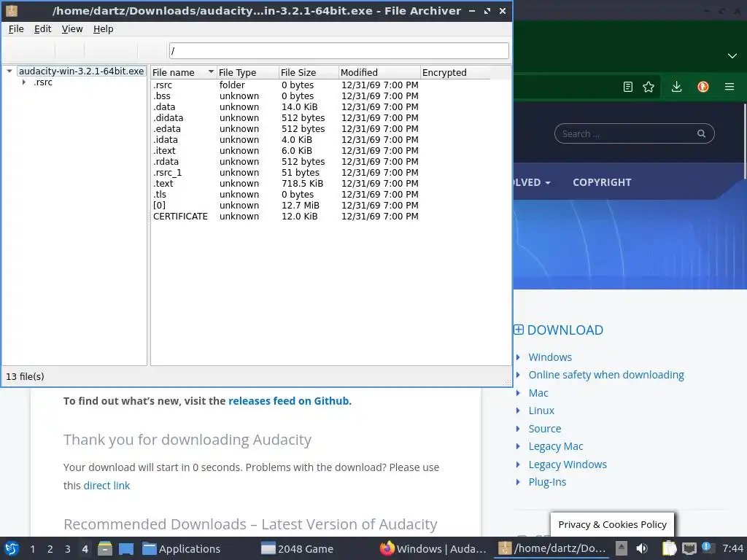Sort by Encrypted column header
Image resolution: width=747 pixels, height=560 pixels.
click(455, 72)
